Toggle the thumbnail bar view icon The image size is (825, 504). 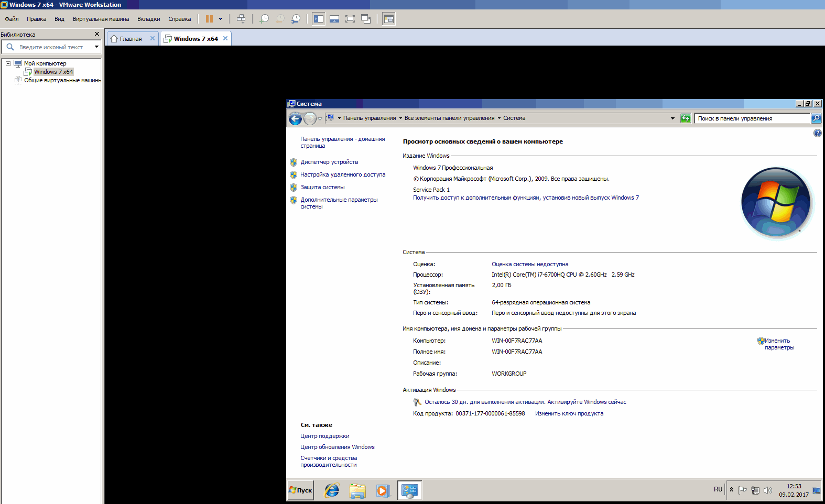point(334,19)
